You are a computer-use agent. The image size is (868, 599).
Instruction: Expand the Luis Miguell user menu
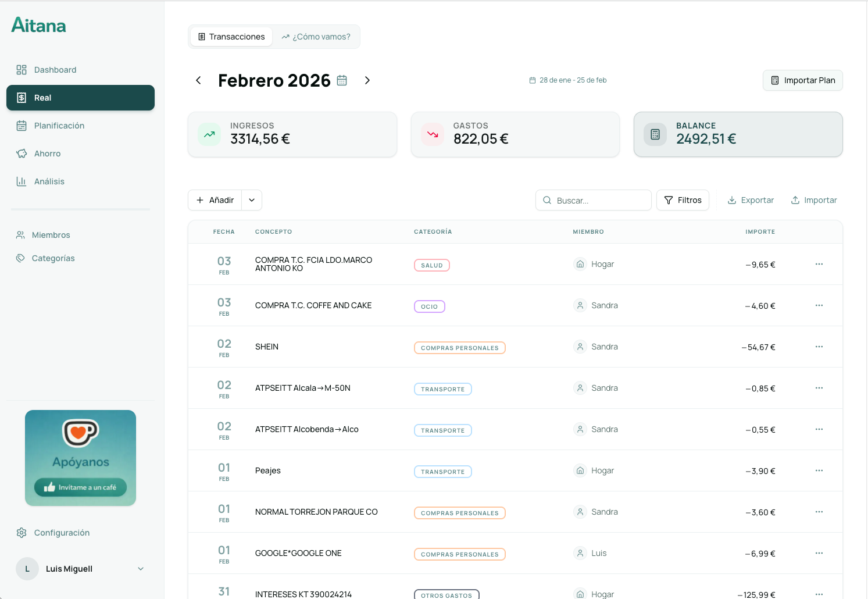140,569
